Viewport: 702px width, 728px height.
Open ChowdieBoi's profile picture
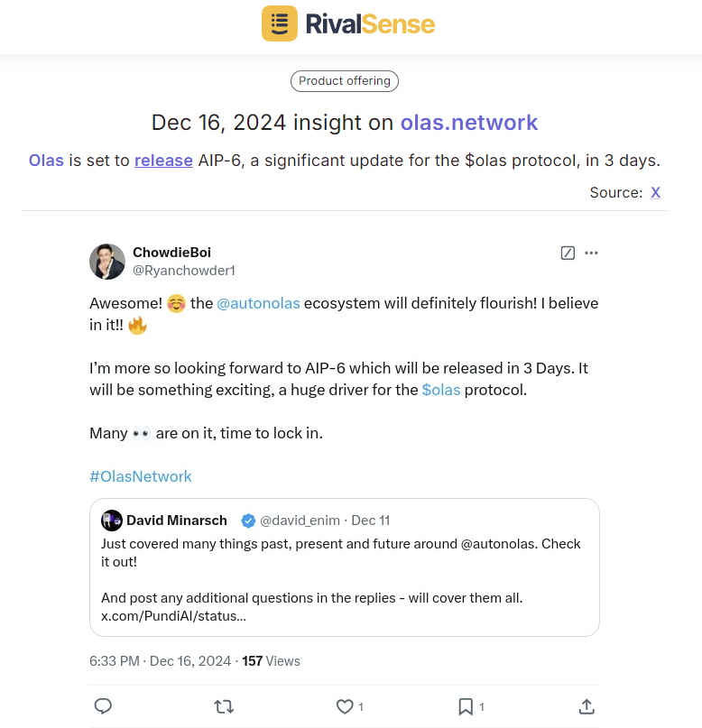107,262
